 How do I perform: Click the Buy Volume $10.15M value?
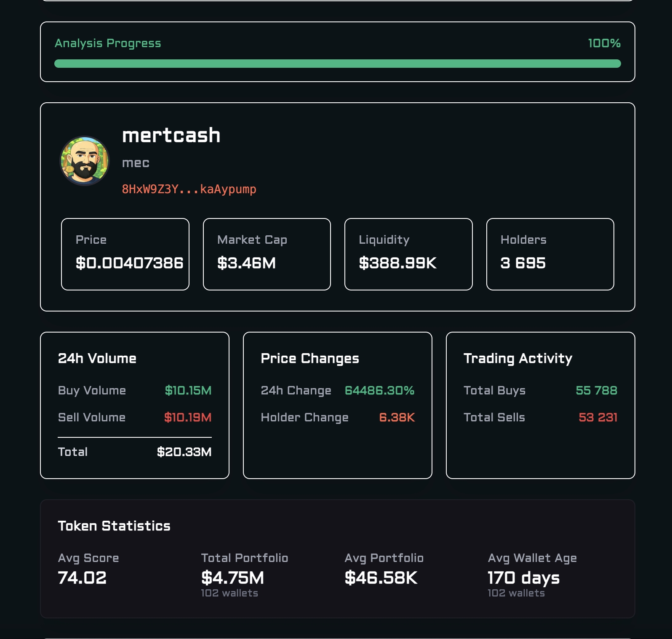[x=188, y=391]
